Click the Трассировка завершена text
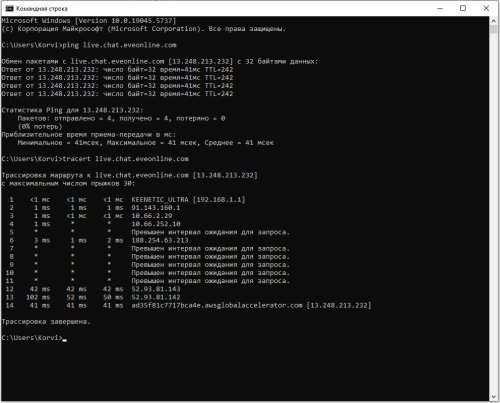This screenshot has height=403, width=500. [x=46, y=322]
